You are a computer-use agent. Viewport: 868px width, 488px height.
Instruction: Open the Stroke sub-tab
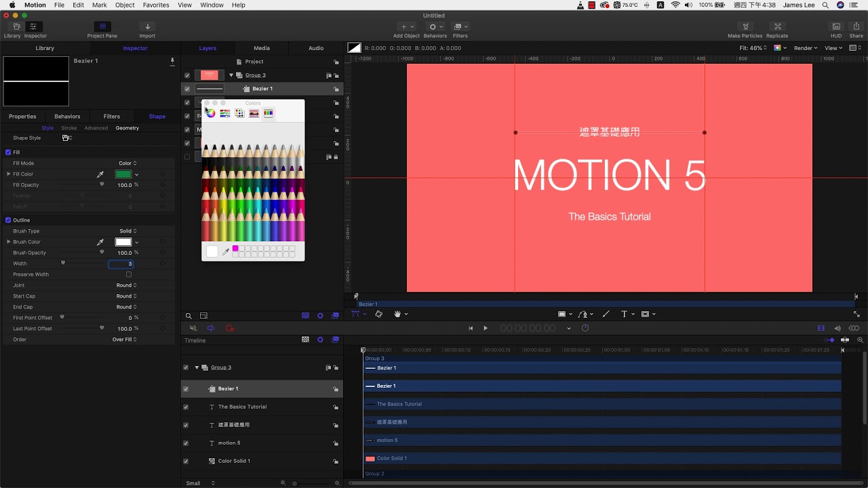[x=69, y=128]
